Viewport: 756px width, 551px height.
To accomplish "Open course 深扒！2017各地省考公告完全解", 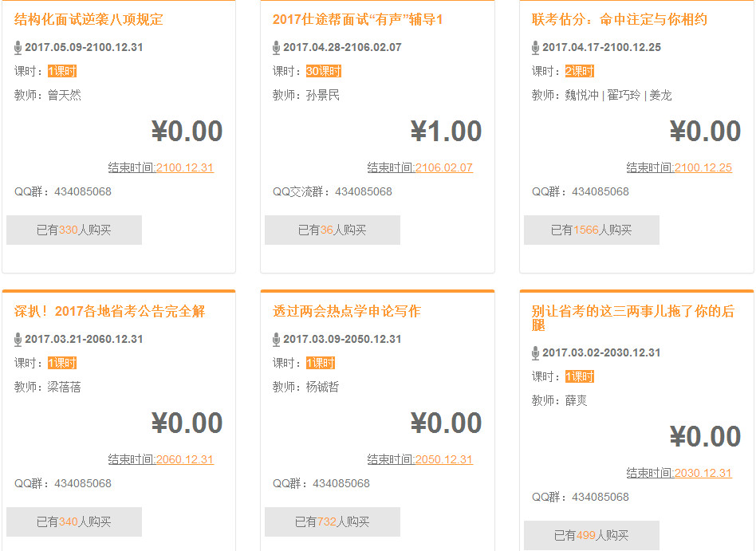I will point(110,312).
